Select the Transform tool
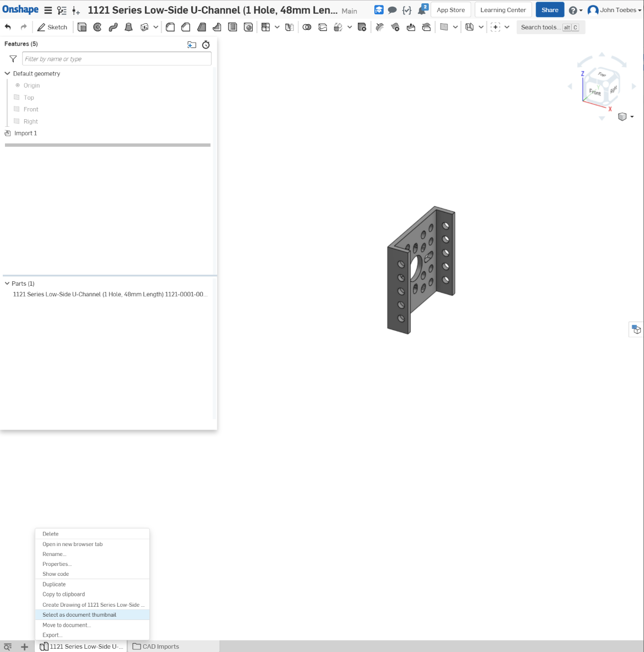644x652 pixels. click(x=339, y=27)
